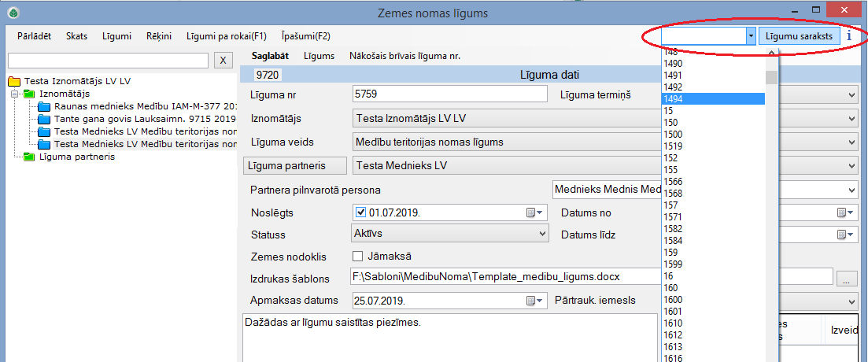Open the Līgumi menu
The height and width of the screenshot is (362, 868).
(x=116, y=36)
